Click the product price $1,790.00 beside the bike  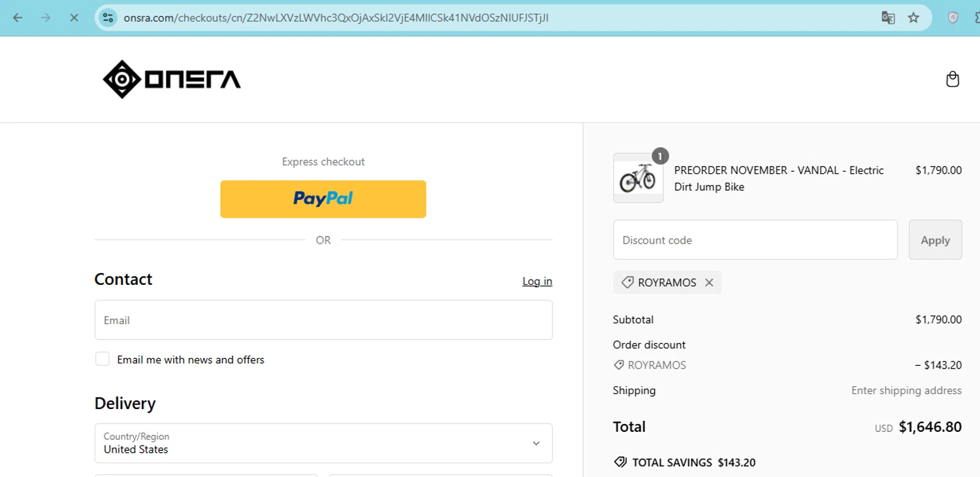[938, 170]
